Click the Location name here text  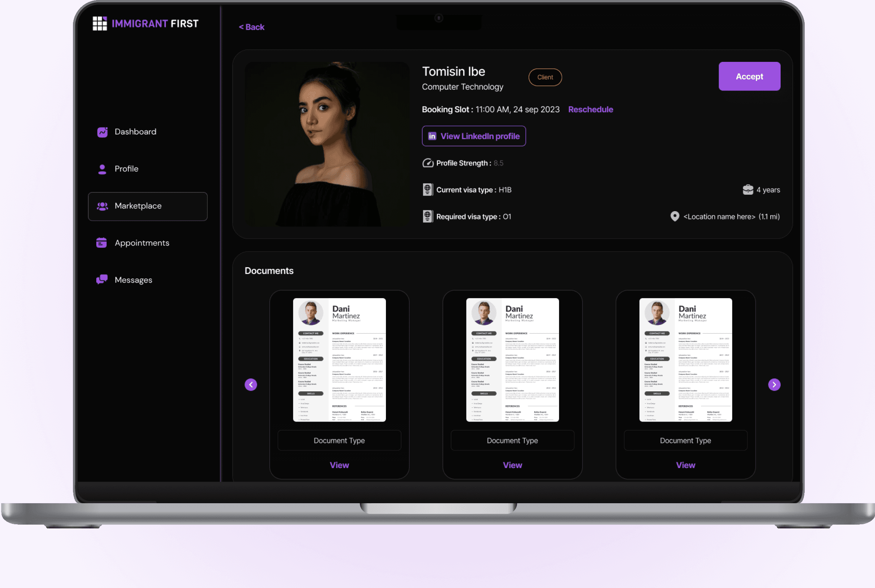(x=719, y=217)
